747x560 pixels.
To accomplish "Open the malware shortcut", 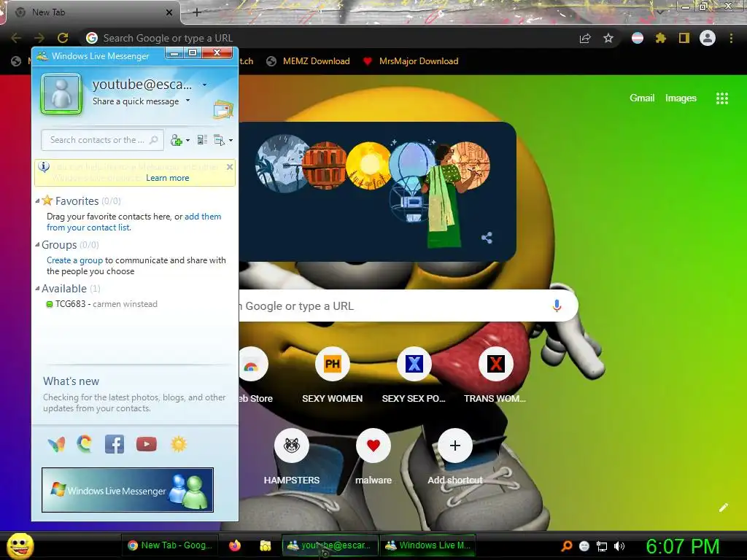I will [x=373, y=457].
